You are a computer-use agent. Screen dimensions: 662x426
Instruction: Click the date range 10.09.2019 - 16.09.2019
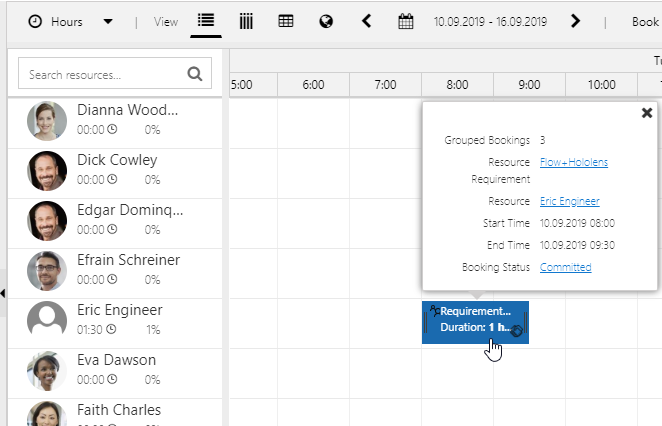point(490,22)
